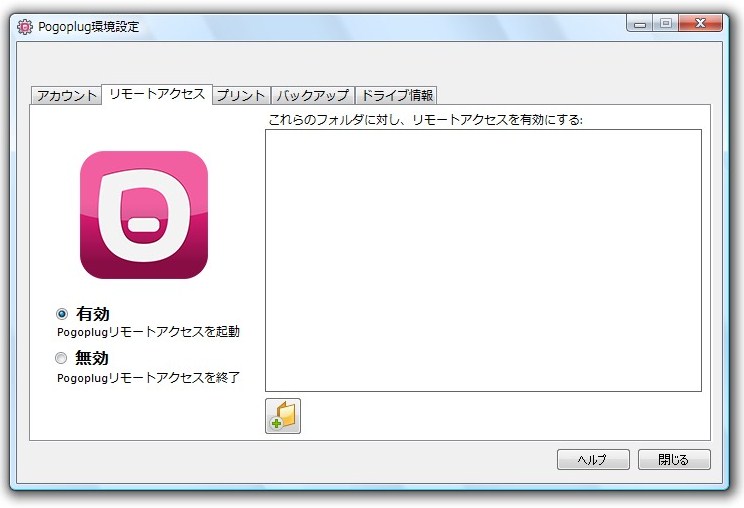Open the バックアップ tab
744x508 pixels.
313,95
